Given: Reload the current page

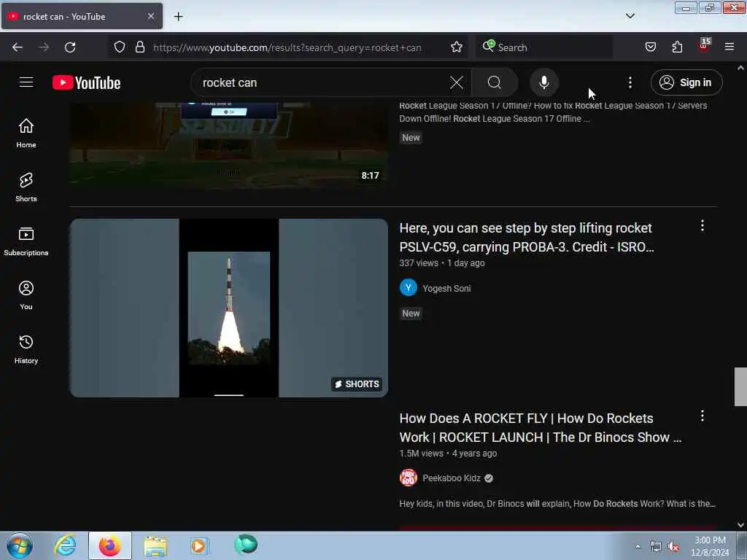Looking at the screenshot, I should 70,47.
